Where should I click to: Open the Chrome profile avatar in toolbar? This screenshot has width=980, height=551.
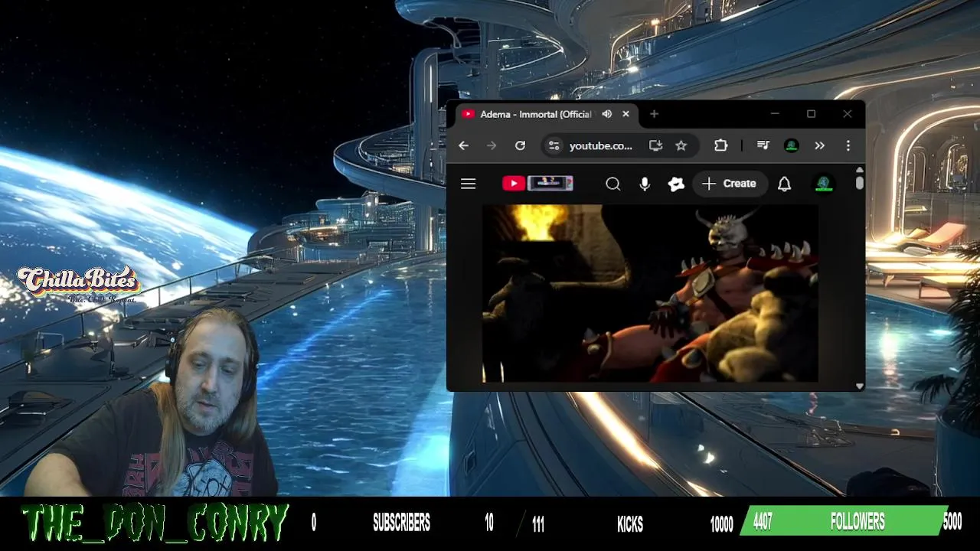[792, 145]
